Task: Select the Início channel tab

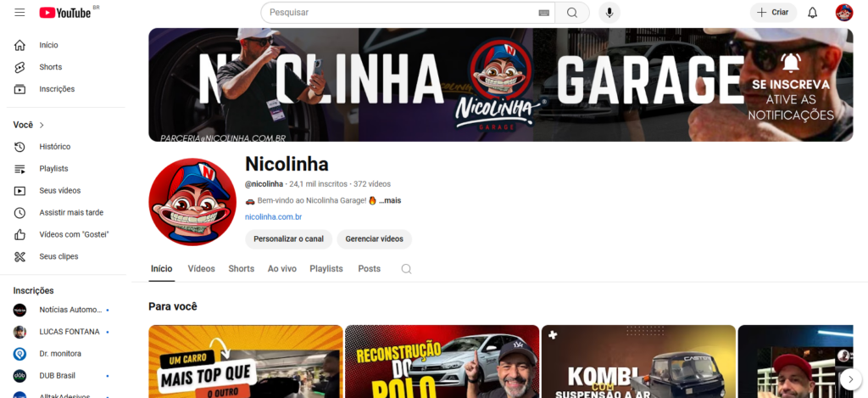Action: [x=162, y=269]
